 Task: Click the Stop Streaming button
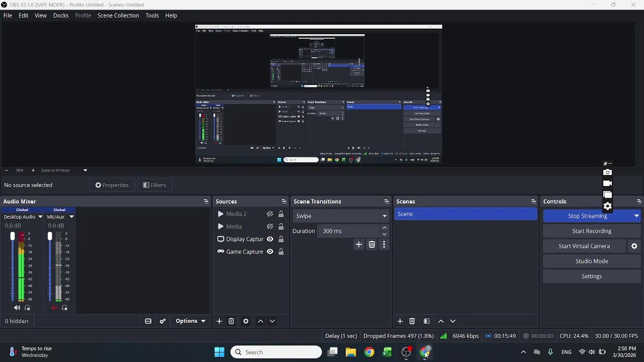587,216
